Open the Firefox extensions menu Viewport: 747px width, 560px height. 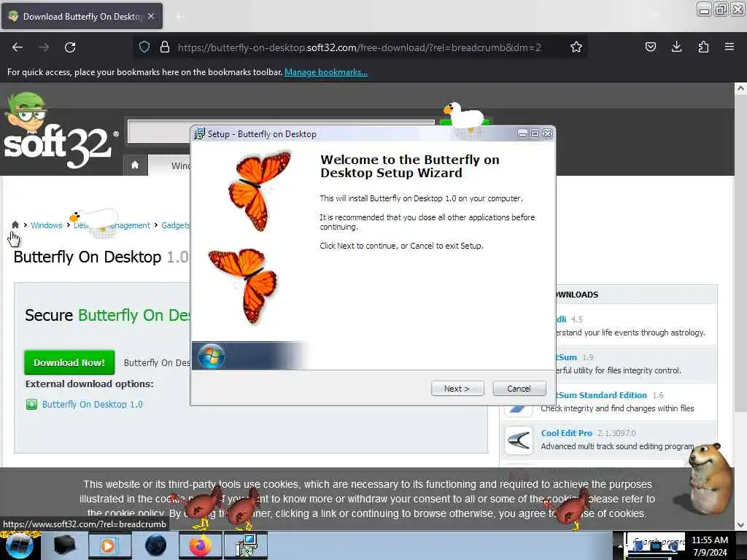point(703,47)
